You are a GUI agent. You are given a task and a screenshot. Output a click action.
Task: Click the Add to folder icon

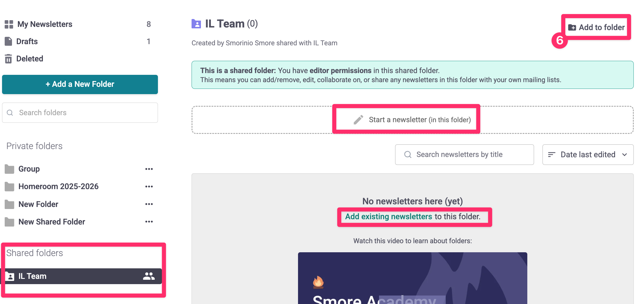[x=572, y=27]
